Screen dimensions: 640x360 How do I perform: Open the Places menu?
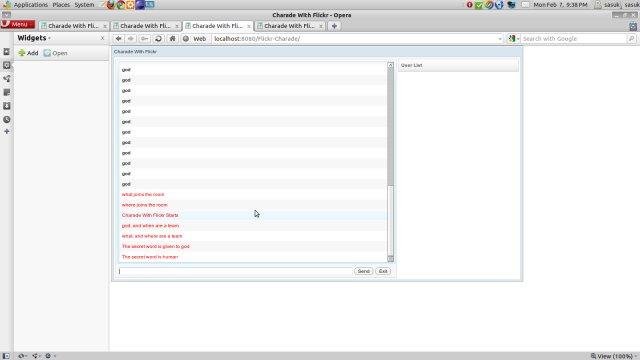pyautogui.click(x=61, y=4)
